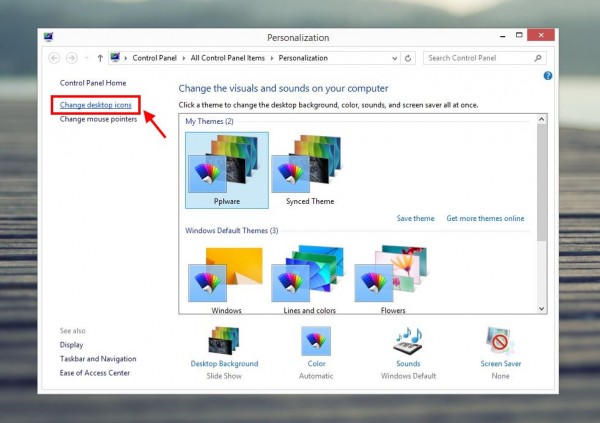Expand the address bar history dropdown
The width and height of the screenshot is (600, 423).
(x=395, y=58)
